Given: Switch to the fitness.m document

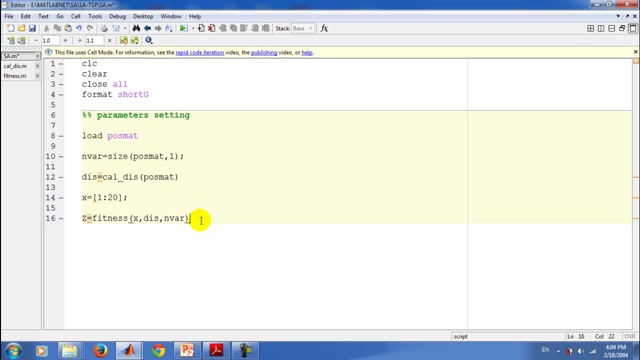Looking at the screenshot, I should tap(15, 76).
